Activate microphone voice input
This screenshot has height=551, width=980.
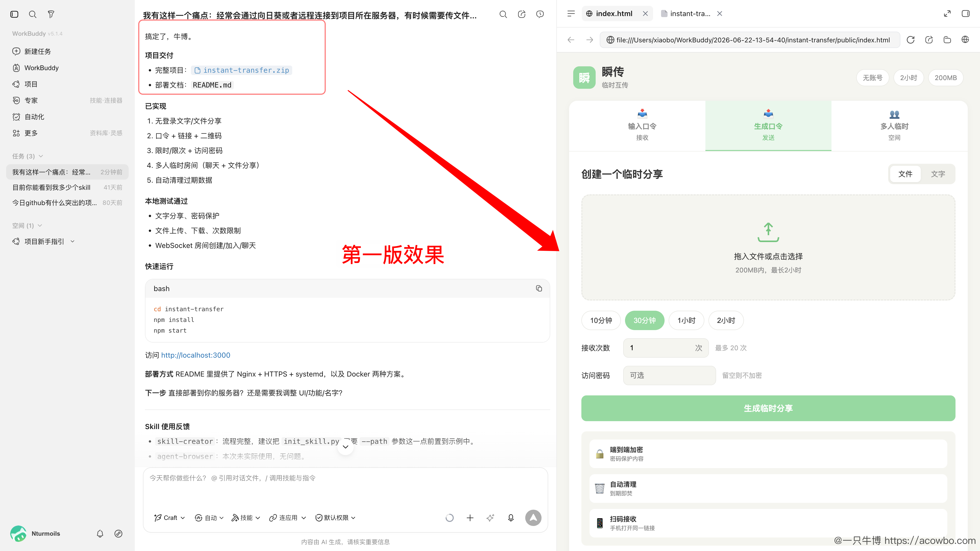pos(511,518)
